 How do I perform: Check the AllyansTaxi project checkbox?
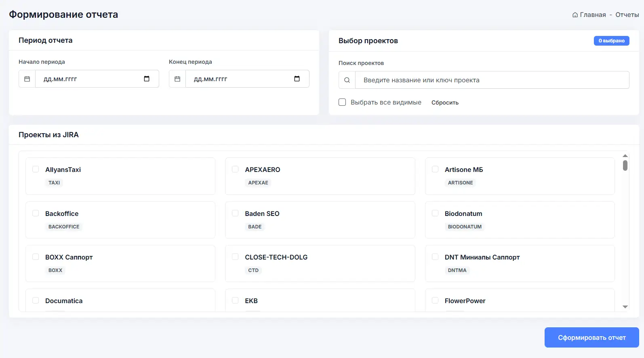click(x=36, y=170)
